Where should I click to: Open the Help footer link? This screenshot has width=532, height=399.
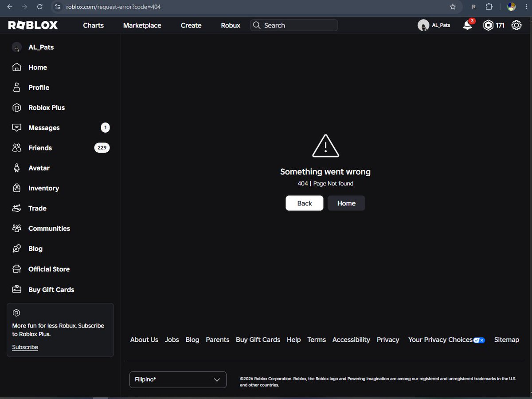pos(293,340)
